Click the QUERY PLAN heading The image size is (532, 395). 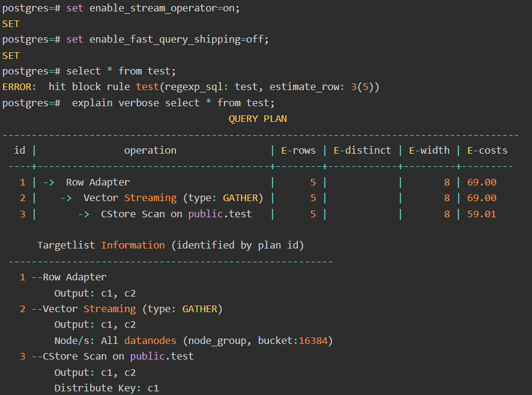258,119
